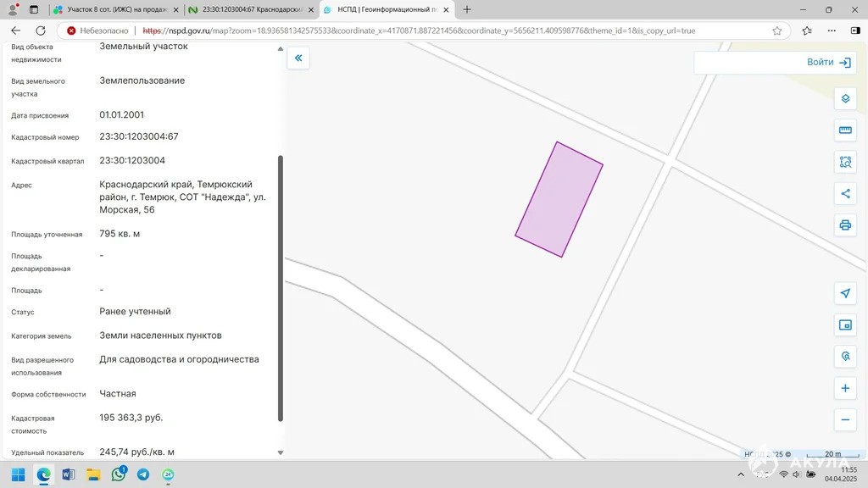Click the Небезопасно security indicator
Viewport: 868px width, 488px height.
click(x=97, y=31)
